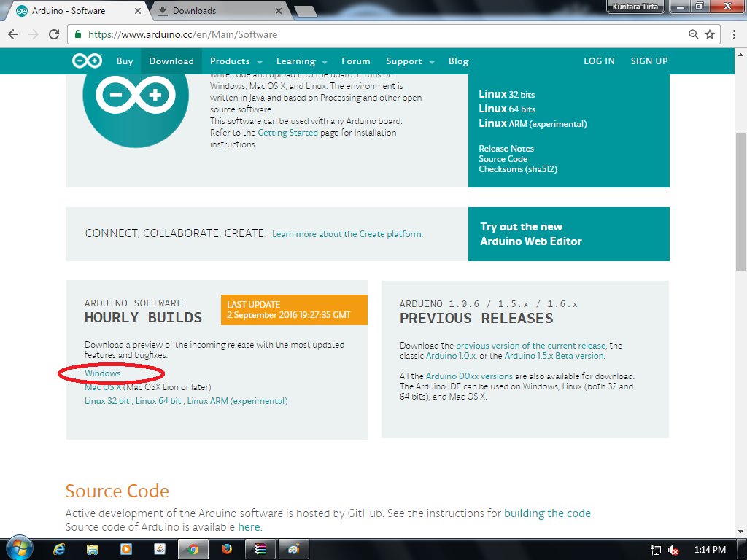The height and width of the screenshot is (560, 747).
Task: Click the scrollbar down arrow
Action: pyautogui.click(x=741, y=532)
